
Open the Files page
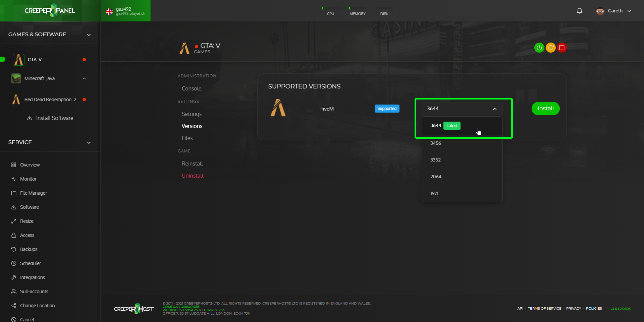[187, 138]
